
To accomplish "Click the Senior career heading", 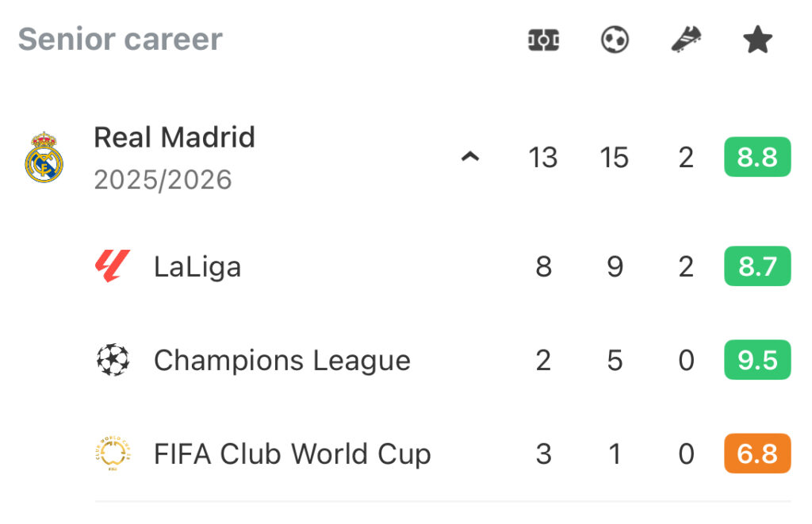I will [121, 39].
